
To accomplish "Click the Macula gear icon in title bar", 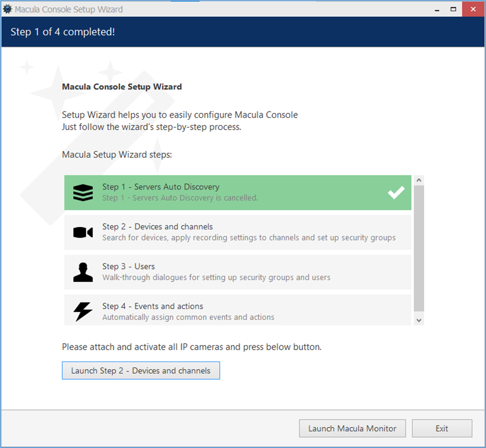I will (x=7, y=9).
